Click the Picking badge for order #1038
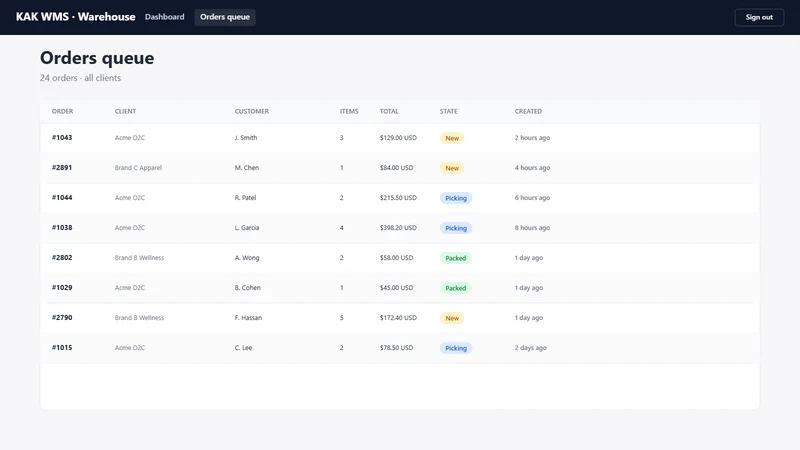 click(x=456, y=228)
